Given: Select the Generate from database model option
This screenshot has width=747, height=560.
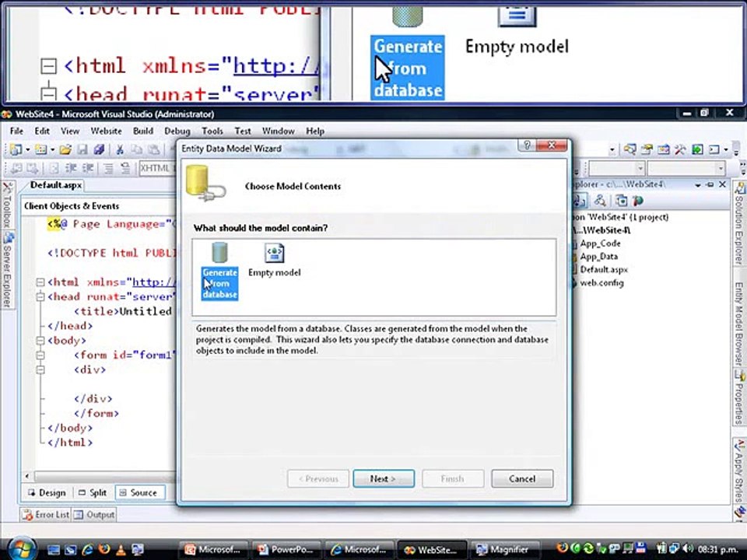Looking at the screenshot, I should pos(219,271).
